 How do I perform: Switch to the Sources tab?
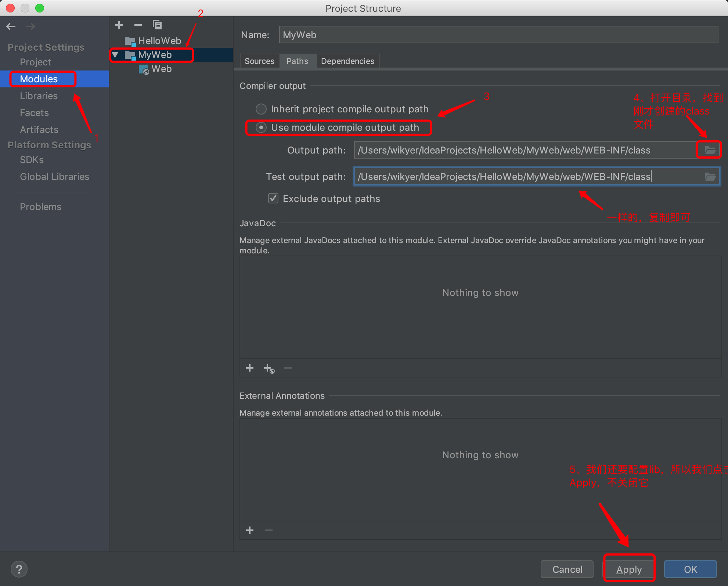259,61
